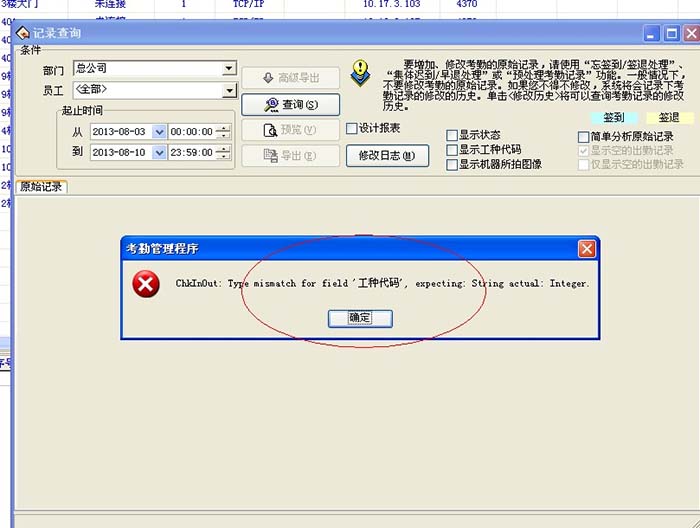Click the download arrow icon on 高级导出
The height and width of the screenshot is (528, 700).
[268, 78]
